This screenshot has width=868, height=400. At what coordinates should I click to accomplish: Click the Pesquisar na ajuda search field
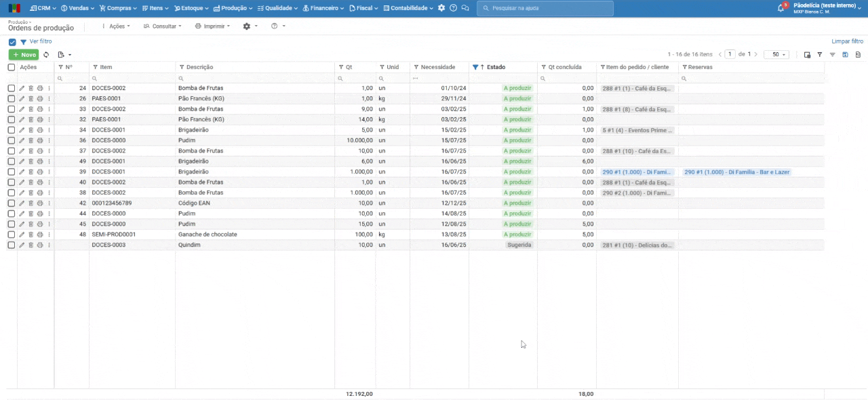(x=545, y=8)
